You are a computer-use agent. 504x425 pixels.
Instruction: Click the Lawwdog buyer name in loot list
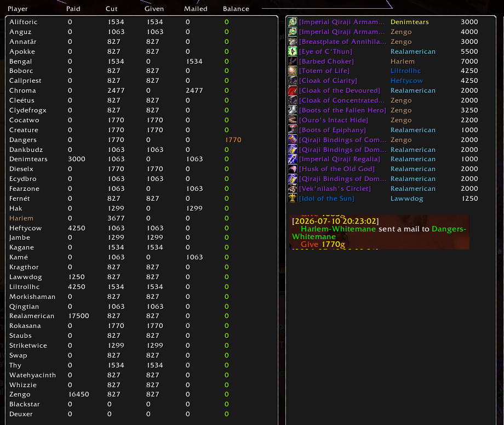[x=407, y=199]
